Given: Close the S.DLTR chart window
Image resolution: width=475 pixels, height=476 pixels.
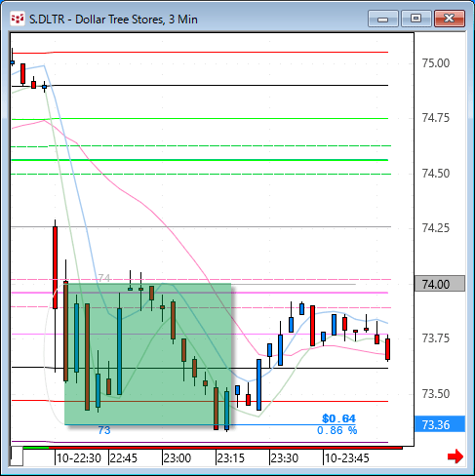Looking at the screenshot, I should click(x=450, y=19).
